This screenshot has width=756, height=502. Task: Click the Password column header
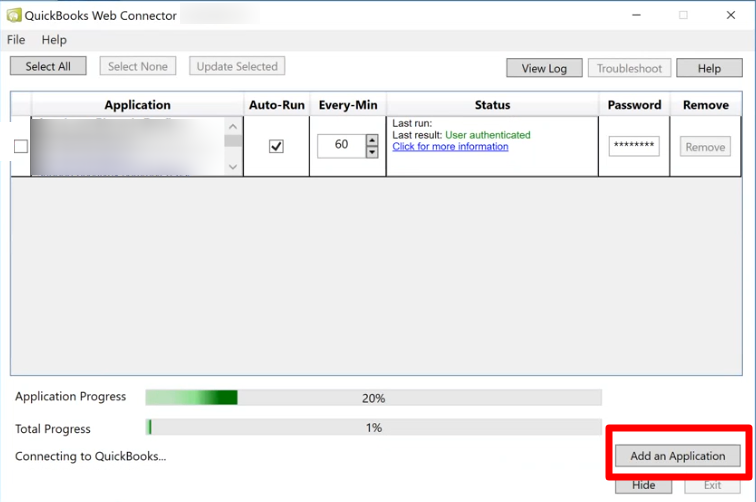pyautogui.click(x=634, y=105)
